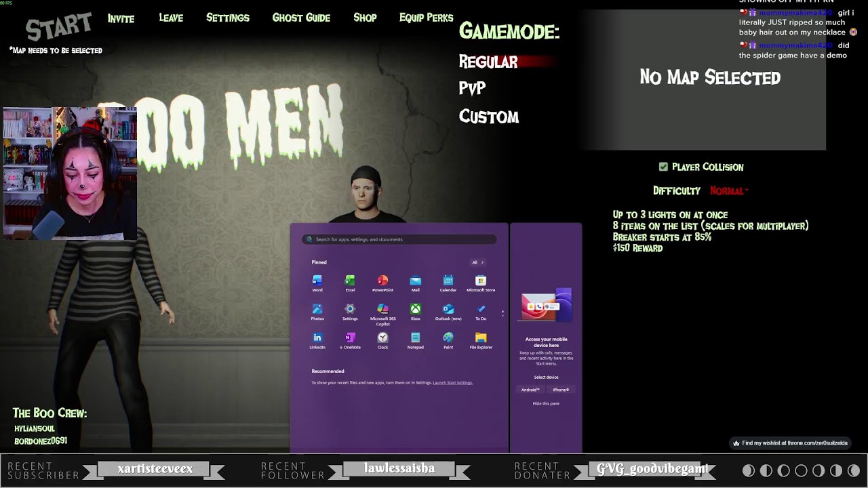868x488 pixels.
Task: Open the Ghost Guide menu
Action: [301, 18]
